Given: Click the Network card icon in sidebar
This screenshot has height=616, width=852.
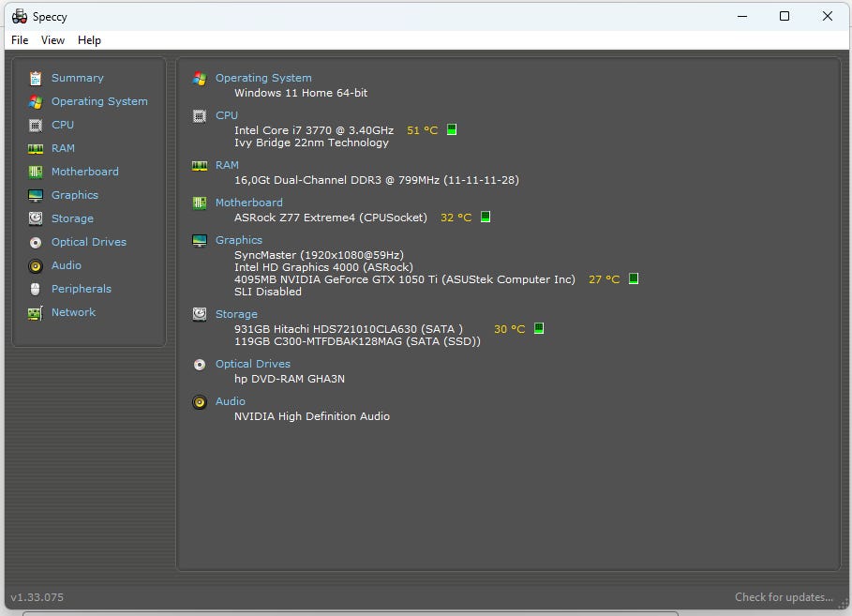Looking at the screenshot, I should [x=36, y=313].
